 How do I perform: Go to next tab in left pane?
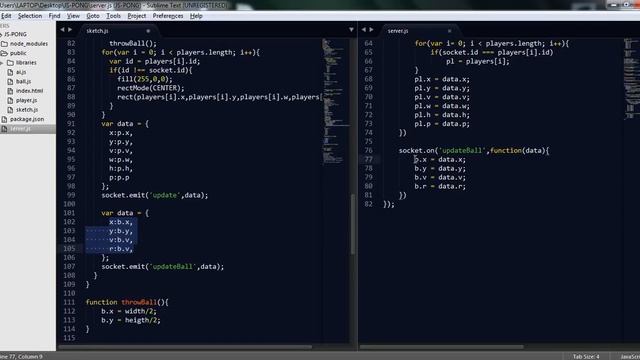70,30
